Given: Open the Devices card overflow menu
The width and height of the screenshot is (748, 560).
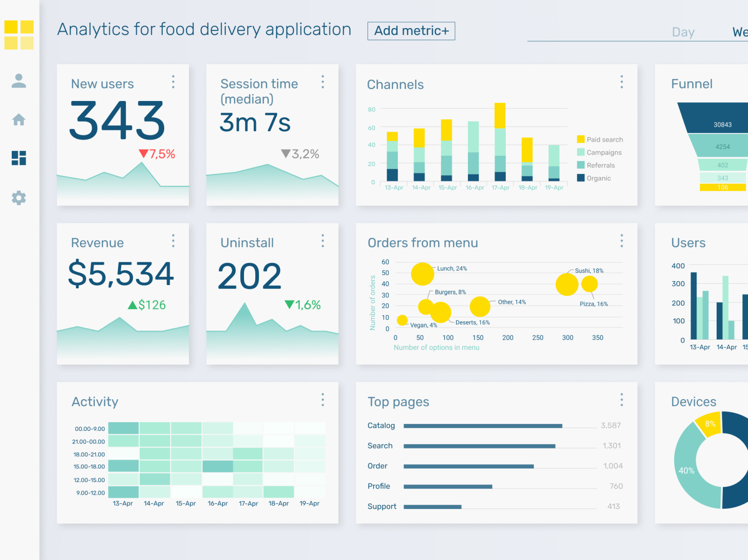Looking at the screenshot, I should 745,400.
